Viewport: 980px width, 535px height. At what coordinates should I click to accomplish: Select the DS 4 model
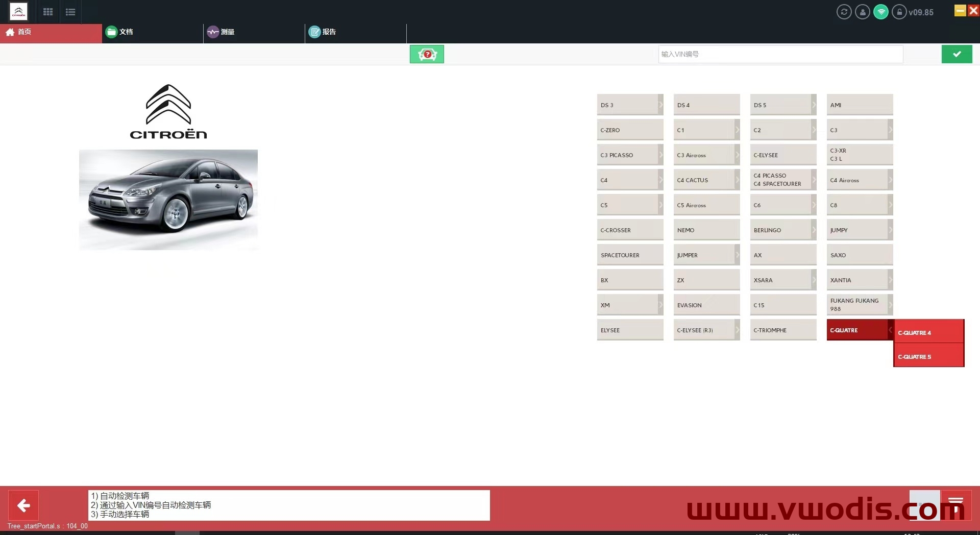pos(706,105)
